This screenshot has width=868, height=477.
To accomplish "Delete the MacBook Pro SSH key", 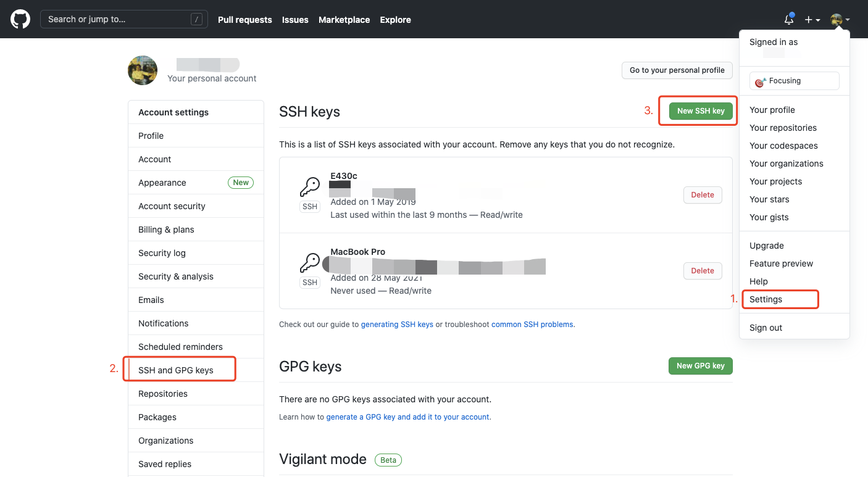I will click(x=703, y=270).
